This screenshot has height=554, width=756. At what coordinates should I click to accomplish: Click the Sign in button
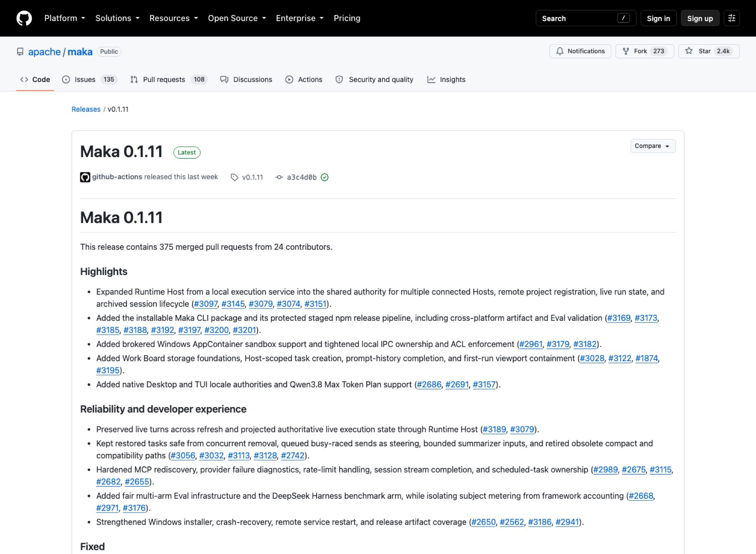pyautogui.click(x=658, y=18)
